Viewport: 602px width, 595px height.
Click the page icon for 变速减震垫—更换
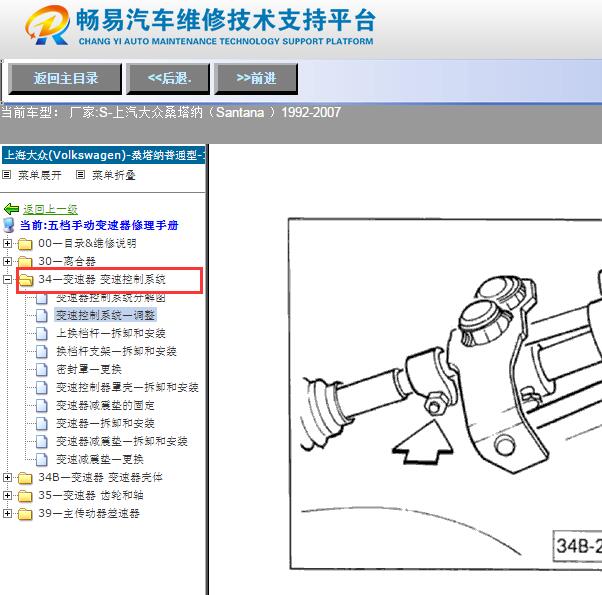[42, 459]
